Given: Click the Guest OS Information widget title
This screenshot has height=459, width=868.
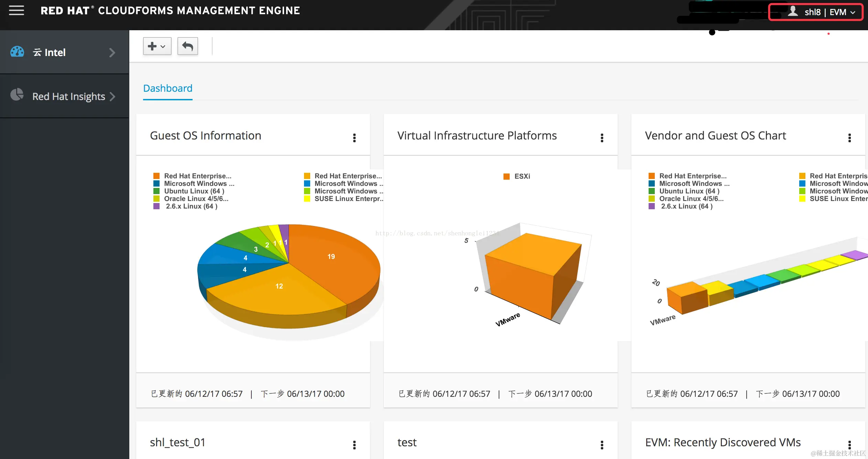Looking at the screenshot, I should [x=205, y=136].
